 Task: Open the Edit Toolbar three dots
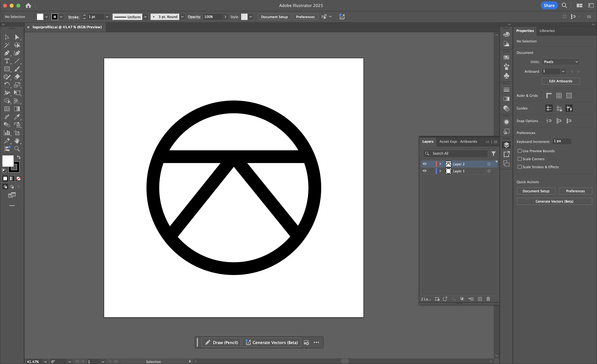pos(12,206)
